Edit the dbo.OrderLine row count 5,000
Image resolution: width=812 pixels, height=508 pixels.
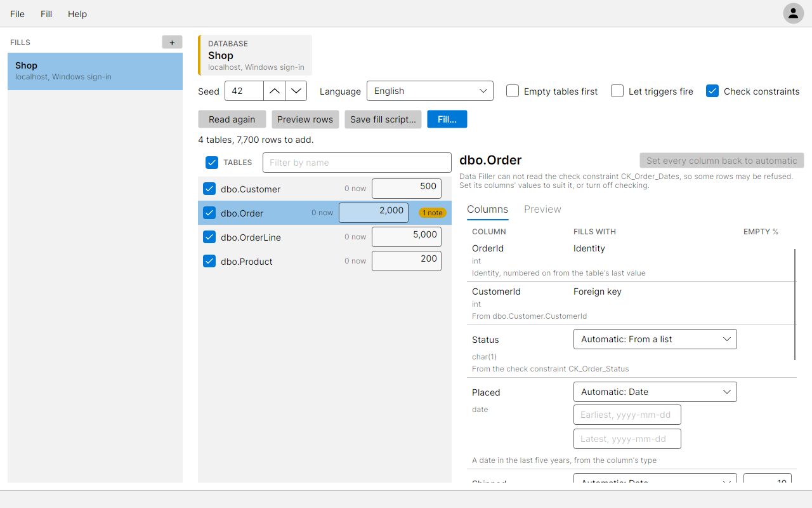pos(407,237)
